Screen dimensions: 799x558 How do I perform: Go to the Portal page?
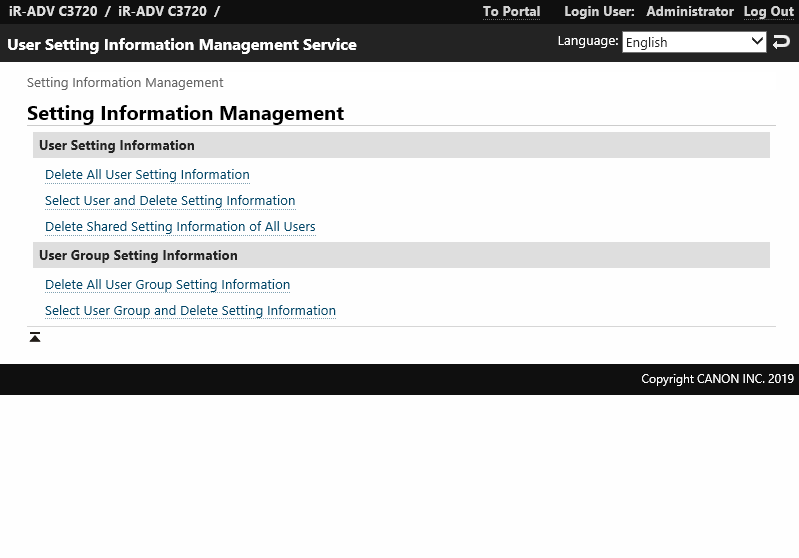[511, 12]
